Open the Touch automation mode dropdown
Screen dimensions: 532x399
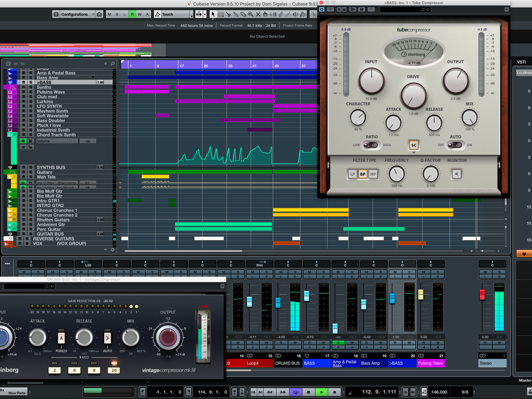pos(177,14)
